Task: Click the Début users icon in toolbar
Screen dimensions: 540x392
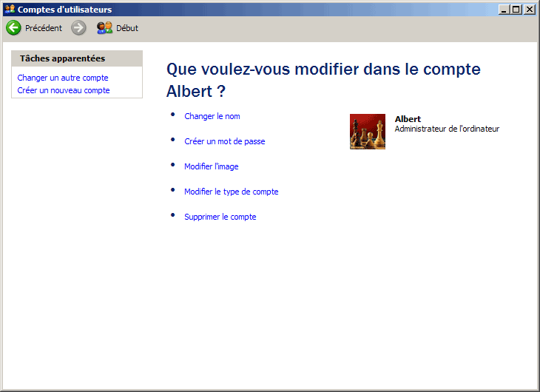Action: pyautogui.click(x=104, y=28)
